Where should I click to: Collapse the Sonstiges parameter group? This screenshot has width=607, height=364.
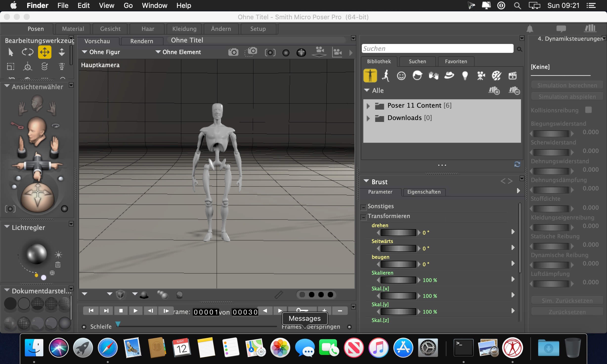coord(363,207)
